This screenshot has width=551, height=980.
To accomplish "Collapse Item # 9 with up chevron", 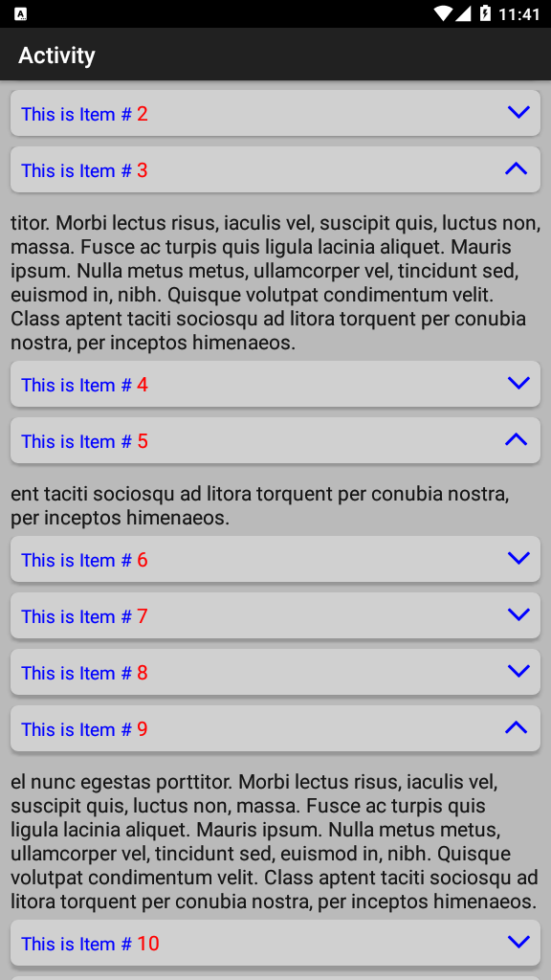I will click(x=516, y=727).
